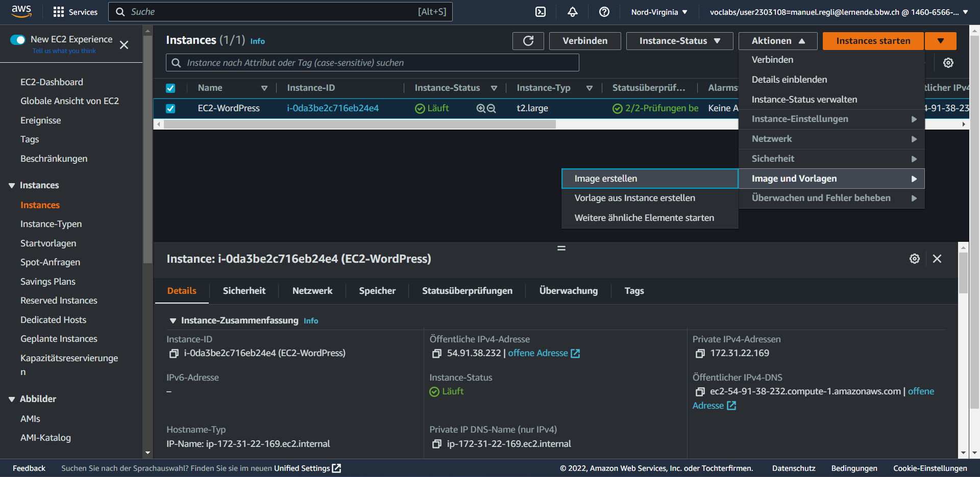Copy private IPv4 address 172.31.22.169
Screen dimensions: 980x477
pos(700,354)
